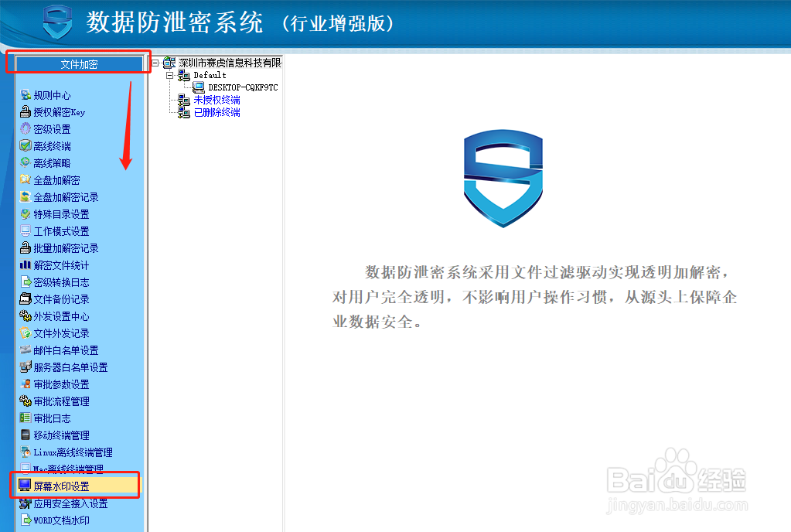Open WORD文档水印 entry
791x532 pixels.
click(62, 520)
